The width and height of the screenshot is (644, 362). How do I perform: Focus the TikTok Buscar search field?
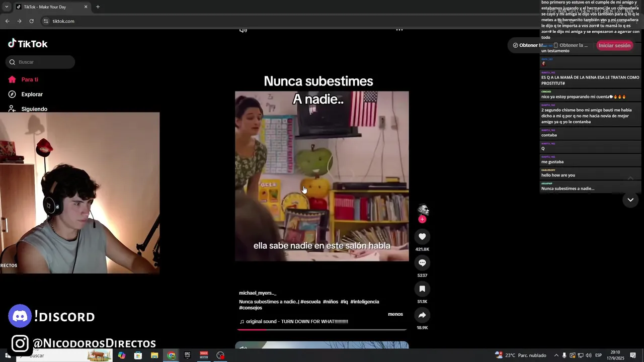point(40,62)
